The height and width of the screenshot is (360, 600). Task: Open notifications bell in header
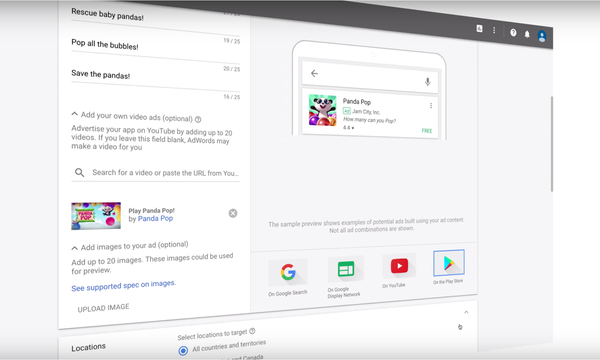[x=527, y=34]
